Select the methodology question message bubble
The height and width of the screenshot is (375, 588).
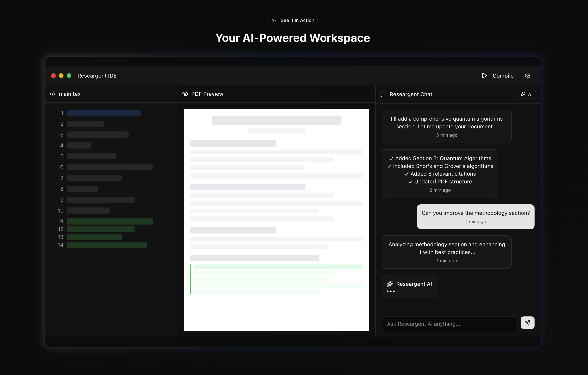pyautogui.click(x=475, y=217)
